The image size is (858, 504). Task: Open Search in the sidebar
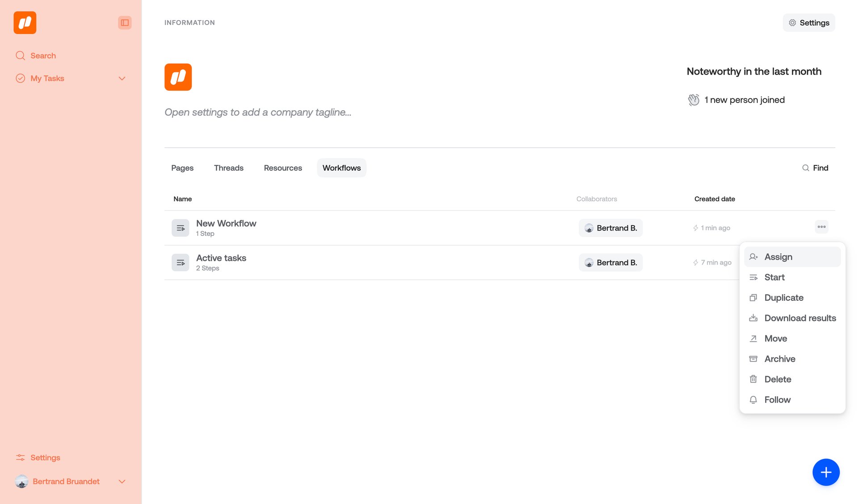coord(43,56)
